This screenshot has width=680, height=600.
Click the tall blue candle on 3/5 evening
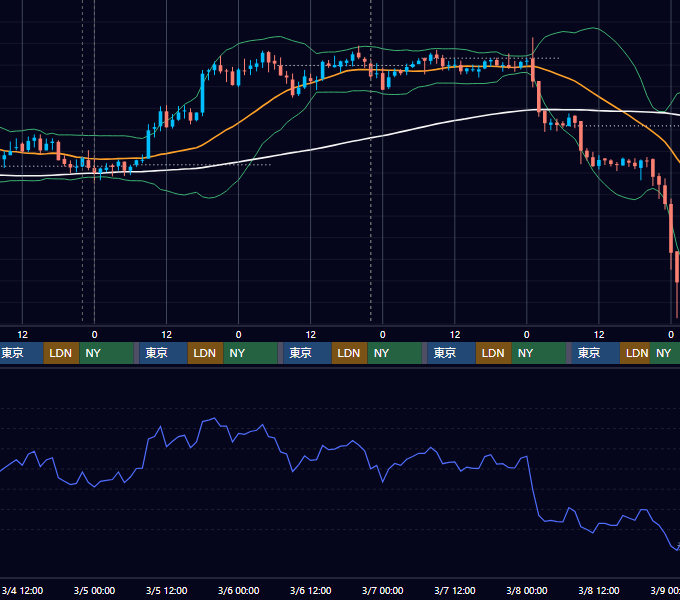202,94
